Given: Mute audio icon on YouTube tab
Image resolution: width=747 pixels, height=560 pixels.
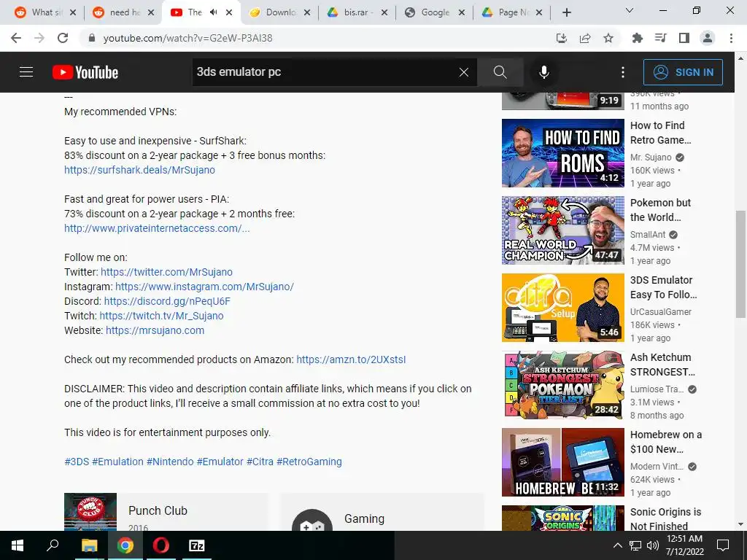Looking at the screenshot, I should (x=214, y=12).
